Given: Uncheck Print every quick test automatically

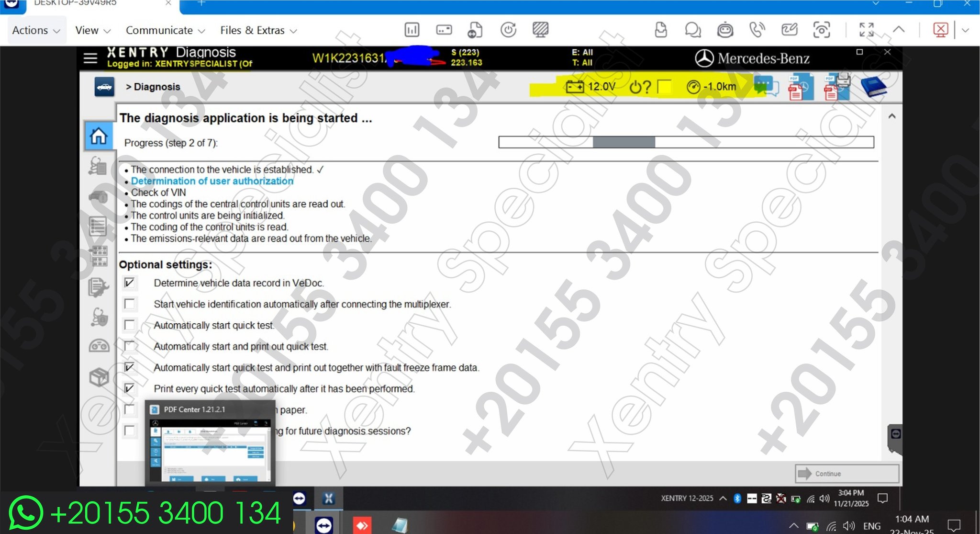Looking at the screenshot, I should (x=129, y=388).
